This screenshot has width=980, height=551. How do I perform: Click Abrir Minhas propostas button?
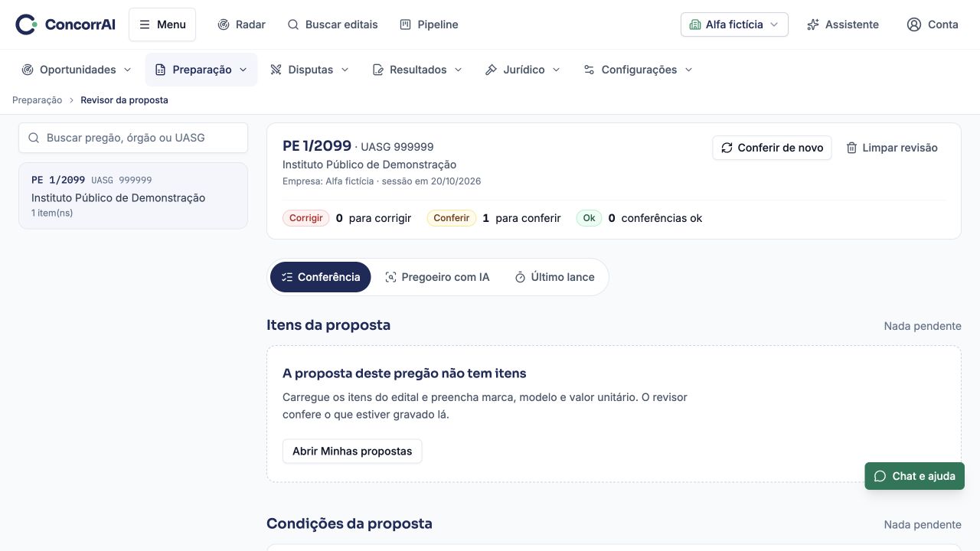point(352,452)
